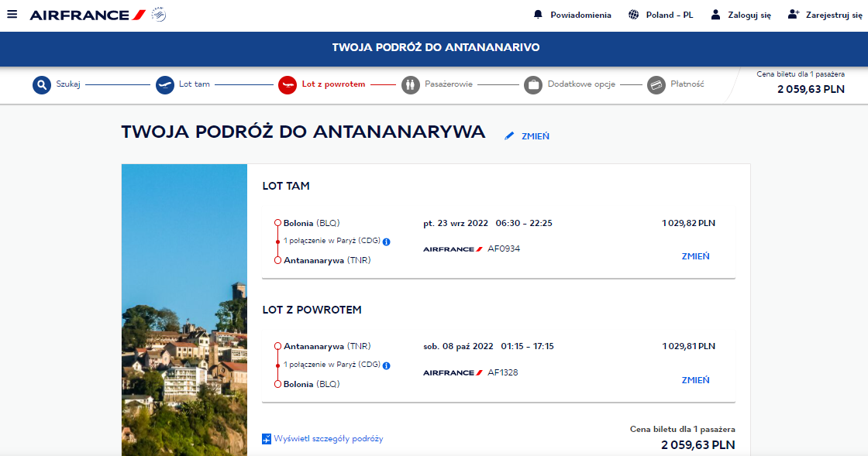This screenshot has height=456, width=868.
Task: Click the LOT Z POWROTEM heading
Action: [x=312, y=310]
